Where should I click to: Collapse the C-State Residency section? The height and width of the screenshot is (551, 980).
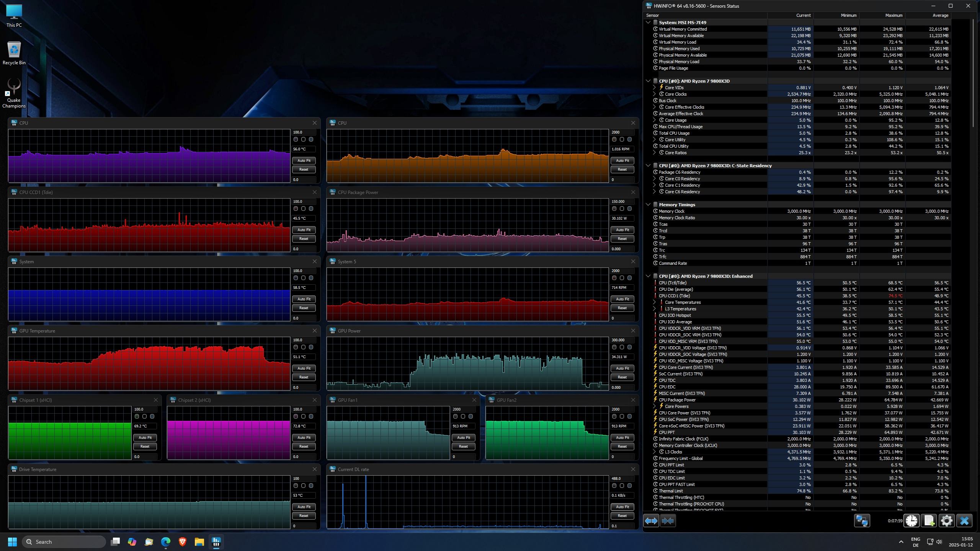click(648, 165)
